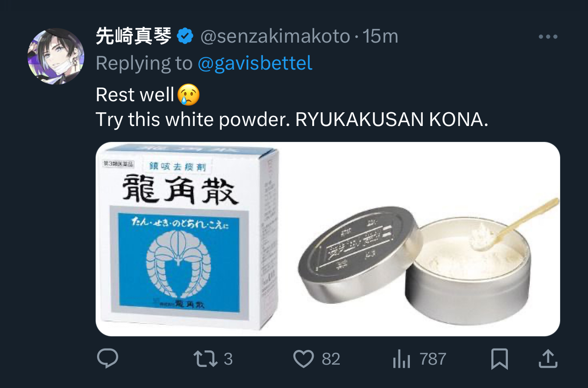588x388 pixels.
Task: View analytics via the bar chart icon
Action: (x=402, y=359)
